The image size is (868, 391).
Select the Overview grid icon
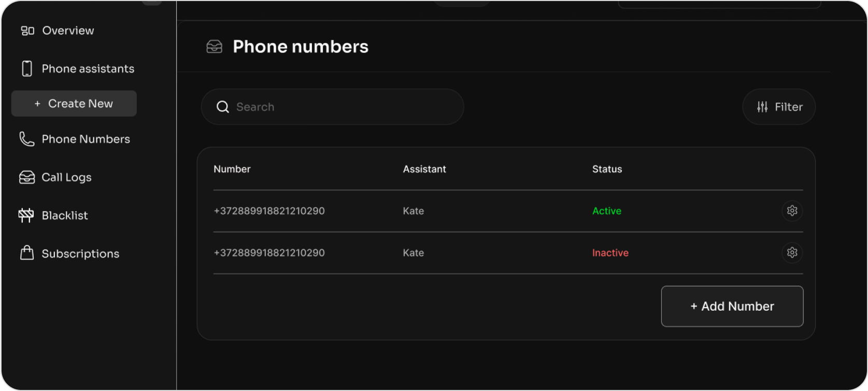point(27,30)
